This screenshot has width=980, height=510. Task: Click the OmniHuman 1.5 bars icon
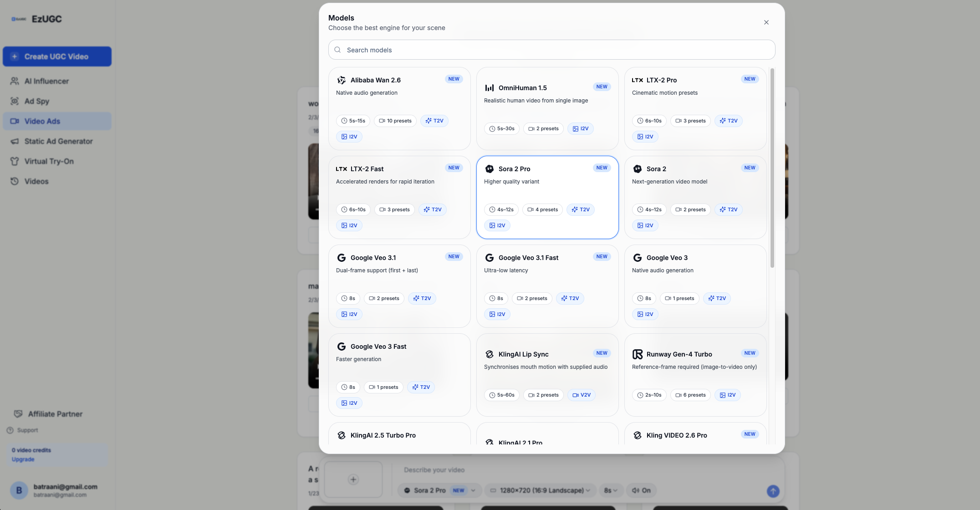[x=489, y=88]
